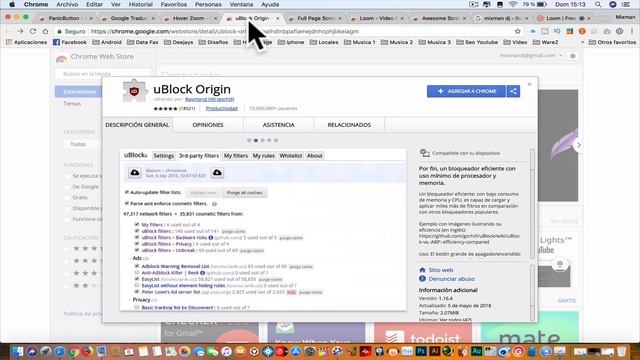The image size is (640, 360).
Task: Open the Favoritos menu in menu bar
Action: 173,4
